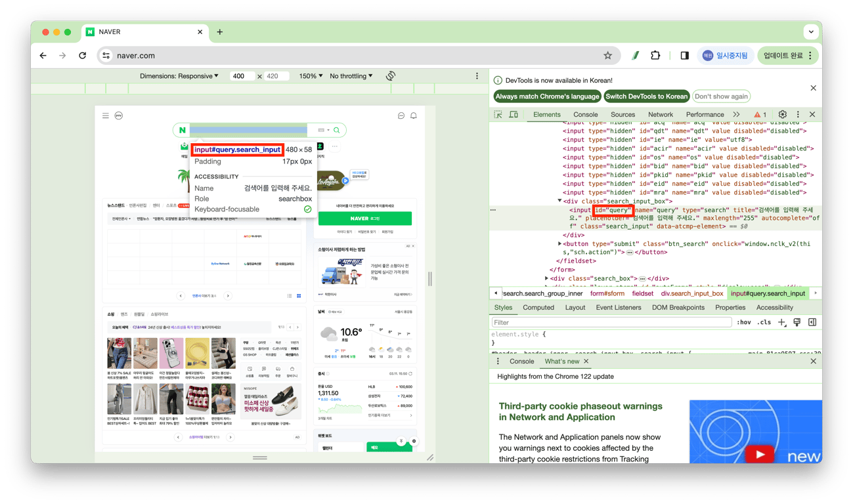This screenshot has width=853, height=504.
Task: Close the DevTools panel
Action: click(812, 115)
